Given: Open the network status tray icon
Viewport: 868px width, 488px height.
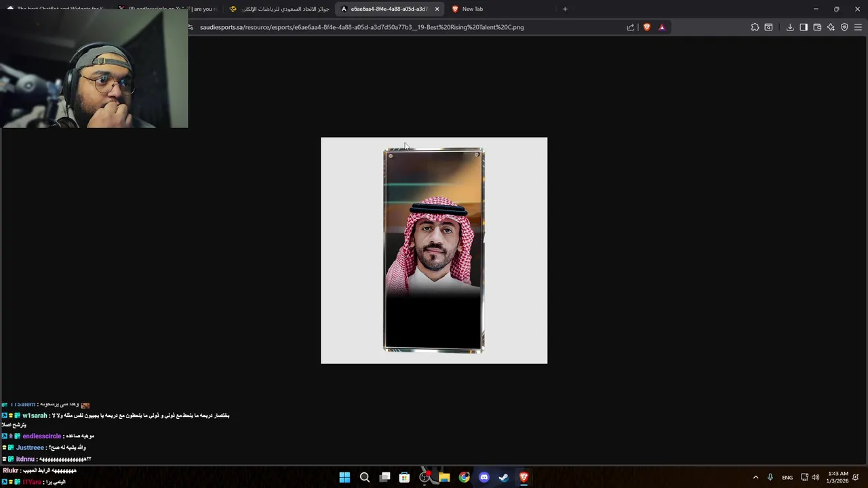Looking at the screenshot, I should 804,477.
